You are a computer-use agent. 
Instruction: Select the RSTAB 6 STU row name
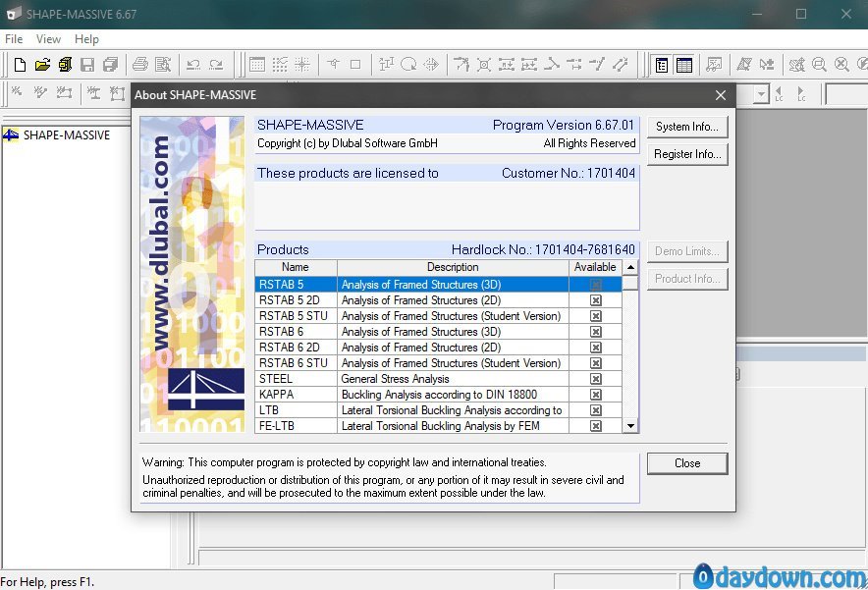(294, 363)
